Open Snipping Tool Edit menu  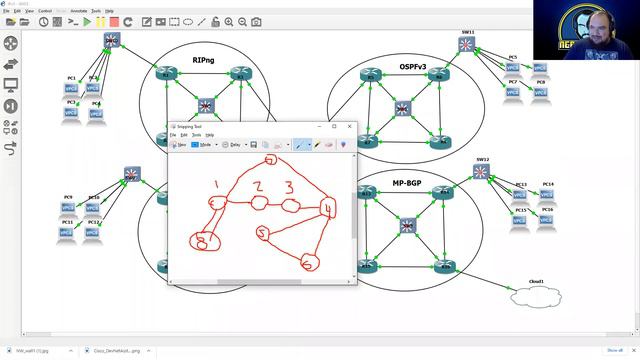point(184,135)
